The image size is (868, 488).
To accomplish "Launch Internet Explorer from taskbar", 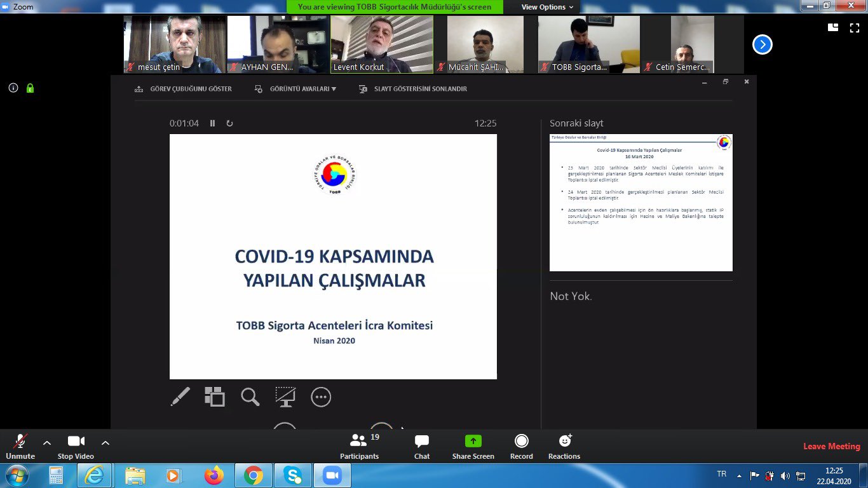I will (95, 475).
